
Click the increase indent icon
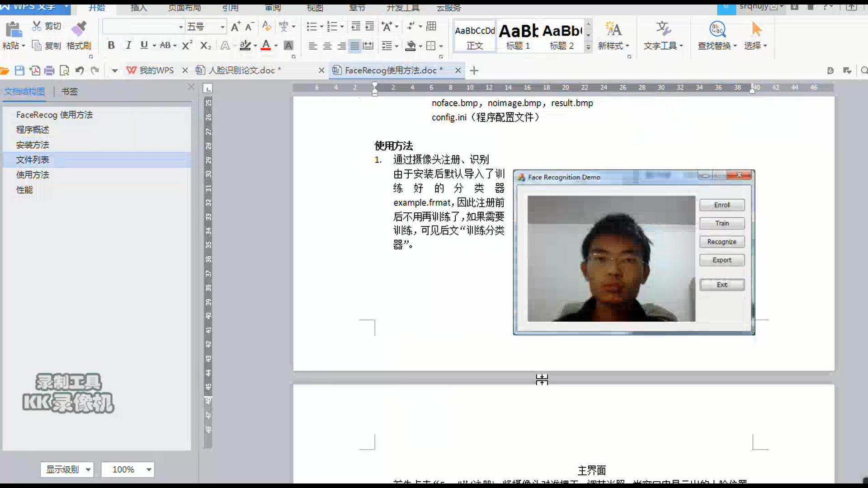coord(370,26)
